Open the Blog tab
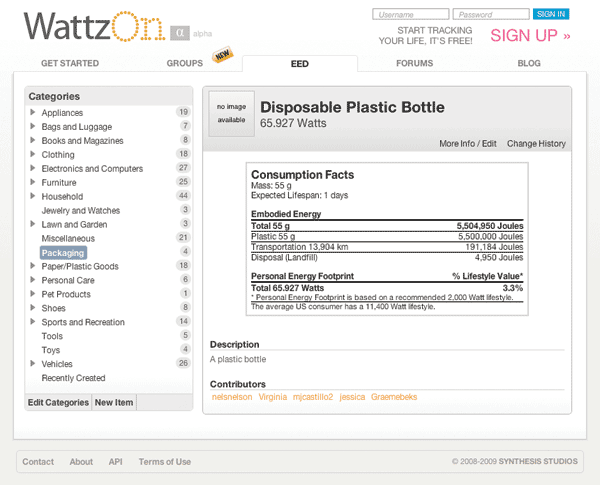600x485 pixels. coord(529,63)
